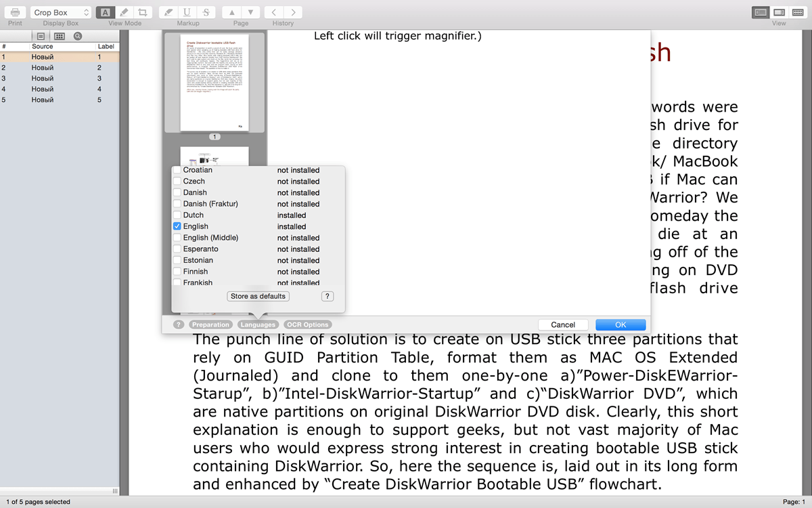Screen dimensions: 812x508
Task: Switch sidebar to thumbnail grid mode icon
Action: click(60, 36)
